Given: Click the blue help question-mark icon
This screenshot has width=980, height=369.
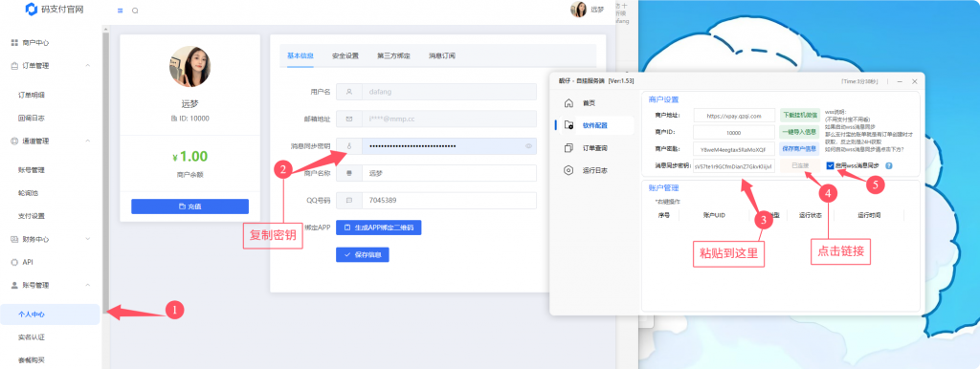Looking at the screenshot, I should click(x=888, y=166).
